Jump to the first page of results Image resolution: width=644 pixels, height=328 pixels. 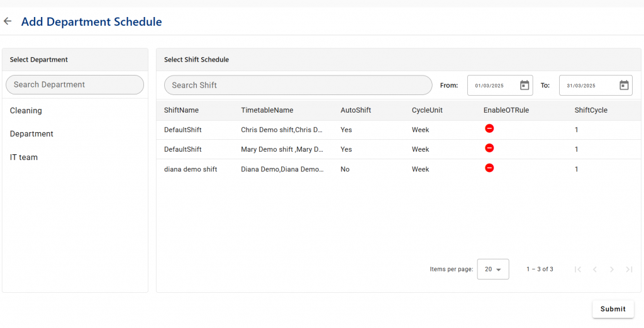click(x=578, y=269)
